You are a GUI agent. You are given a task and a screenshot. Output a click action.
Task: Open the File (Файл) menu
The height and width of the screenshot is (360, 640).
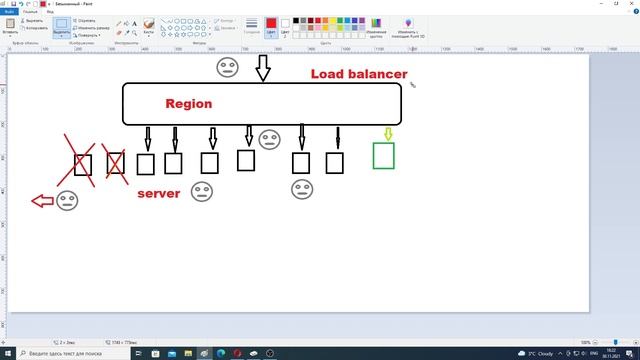point(9,11)
